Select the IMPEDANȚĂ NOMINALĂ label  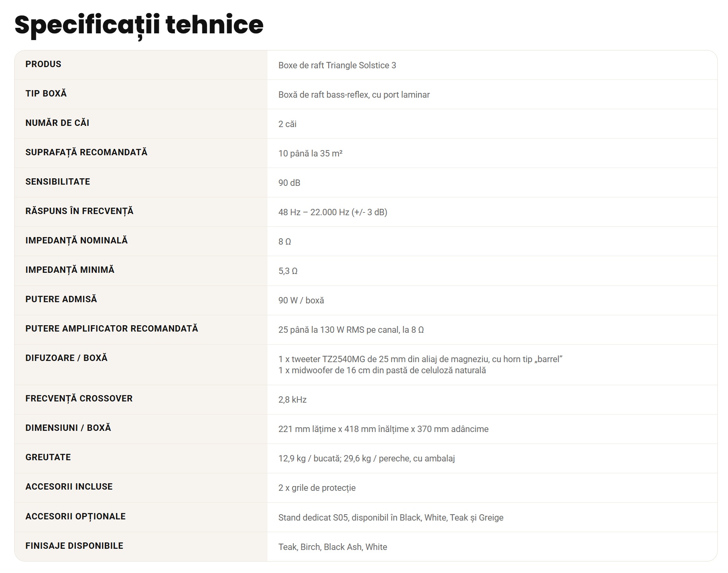point(77,240)
